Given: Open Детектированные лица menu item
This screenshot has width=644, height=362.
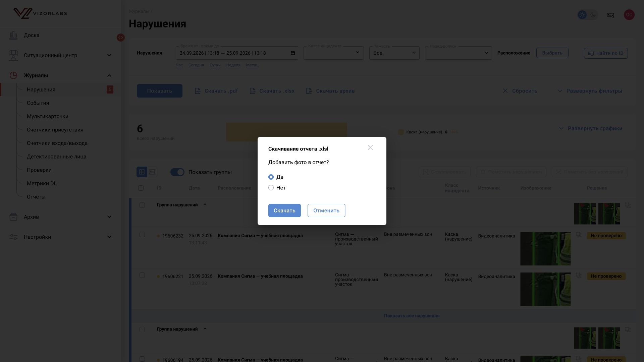Looking at the screenshot, I should coord(56,157).
